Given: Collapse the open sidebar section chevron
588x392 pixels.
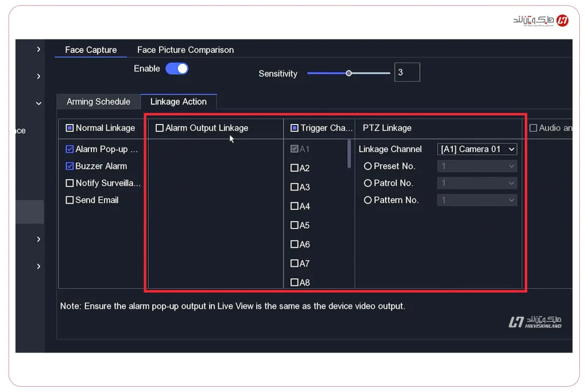Looking at the screenshot, I should (x=38, y=103).
